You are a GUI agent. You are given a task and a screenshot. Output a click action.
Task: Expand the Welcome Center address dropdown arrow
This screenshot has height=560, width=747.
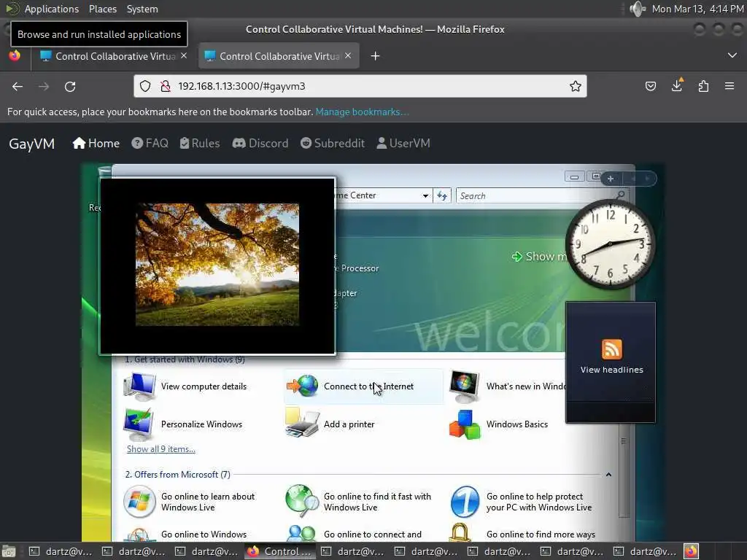click(425, 195)
